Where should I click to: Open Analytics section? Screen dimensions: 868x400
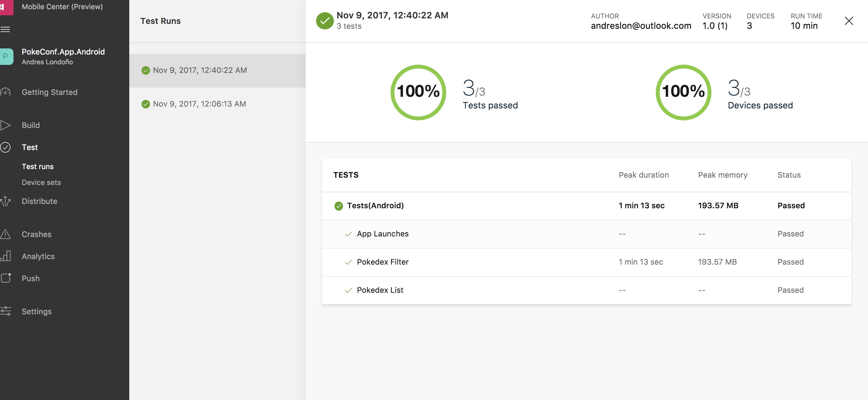pos(38,256)
